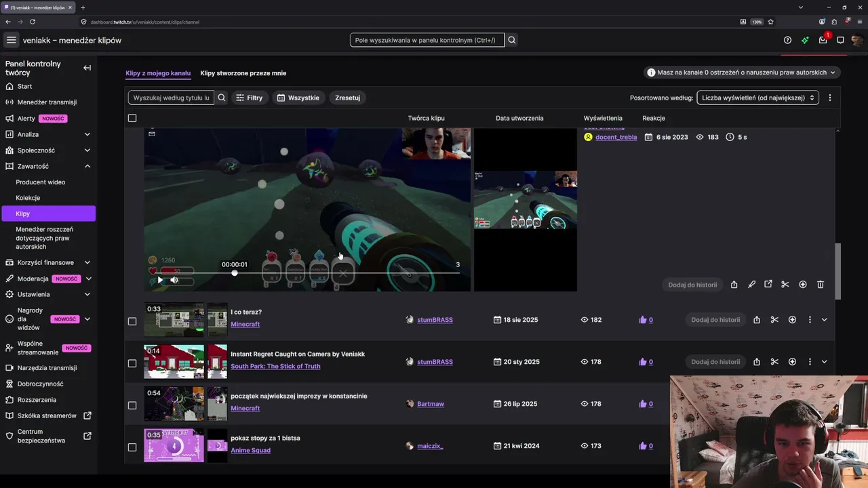The height and width of the screenshot is (488, 868).
Task: Open the hamburger navigation menu
Action: coord(11,40)
